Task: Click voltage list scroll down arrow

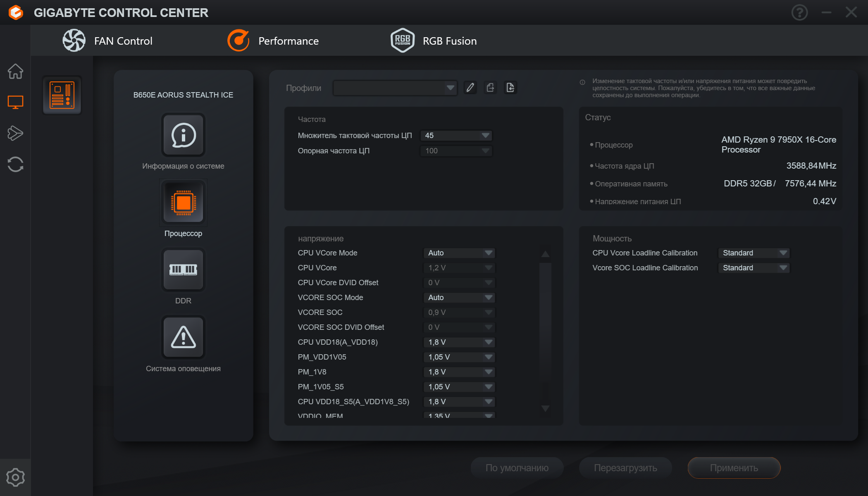Action: tap(545, 408)
